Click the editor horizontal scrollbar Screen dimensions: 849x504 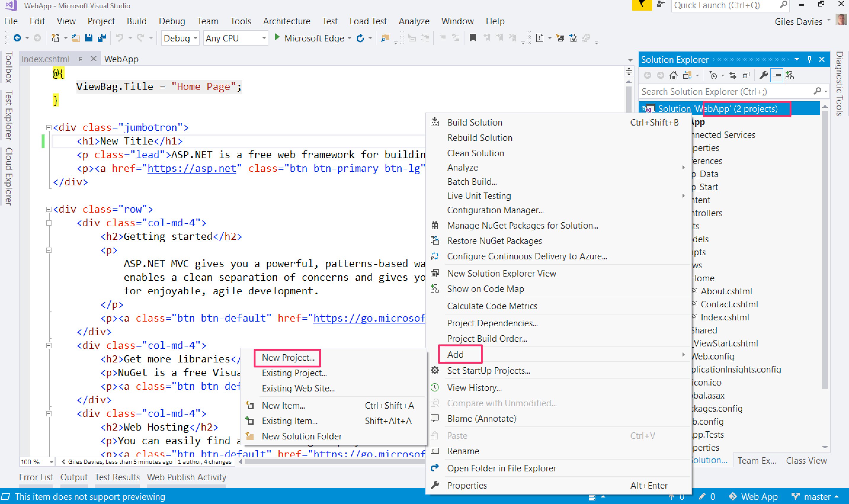point(333,462)
